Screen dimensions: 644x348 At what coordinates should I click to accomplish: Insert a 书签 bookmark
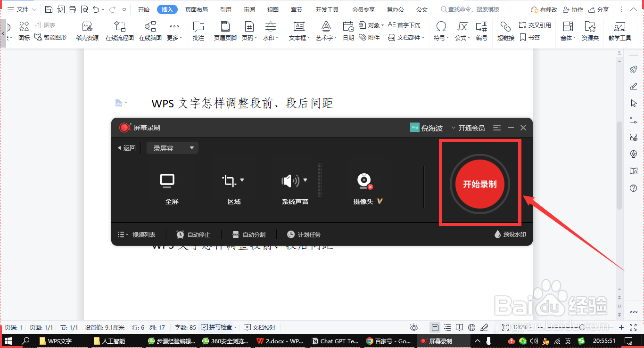[529, 37]
